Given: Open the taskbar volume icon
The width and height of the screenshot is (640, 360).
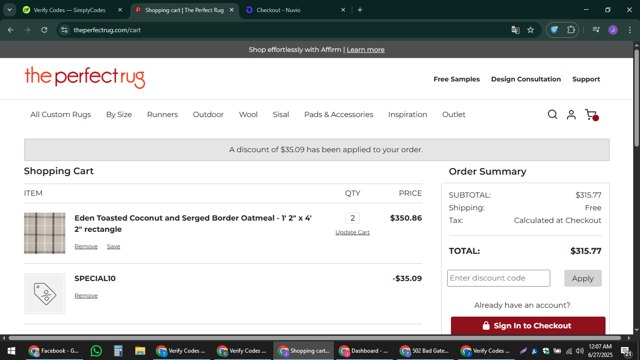Looking at the screenshot, I should 579,351.
